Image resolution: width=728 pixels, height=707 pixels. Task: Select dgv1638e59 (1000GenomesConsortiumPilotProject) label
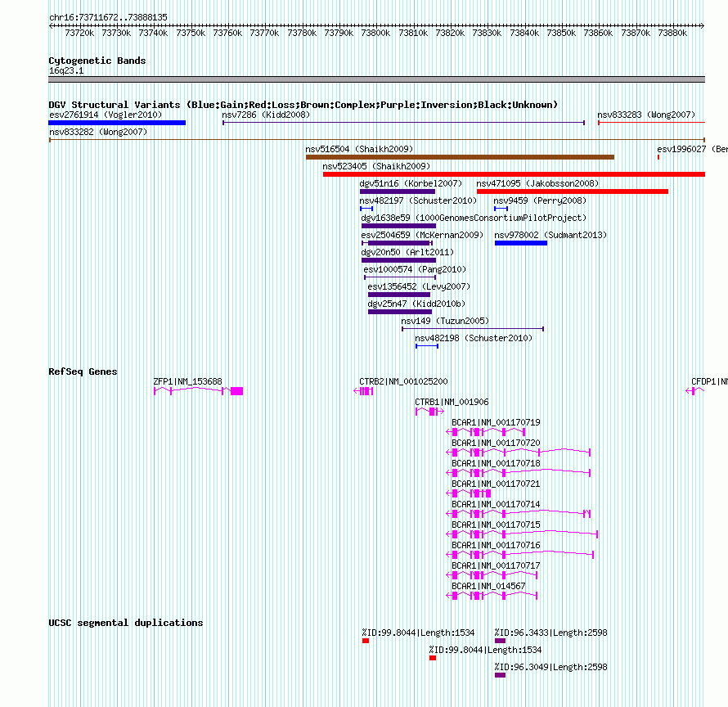[474, 218]
